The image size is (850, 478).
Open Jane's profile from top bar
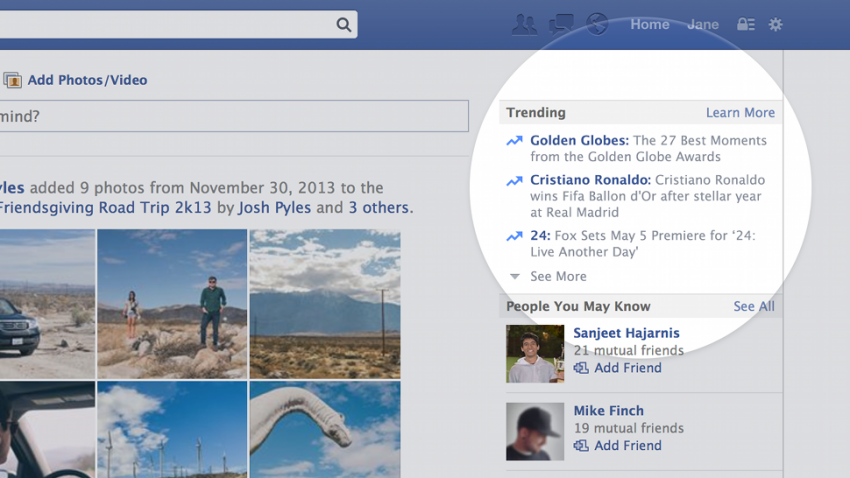click(703, 24)
